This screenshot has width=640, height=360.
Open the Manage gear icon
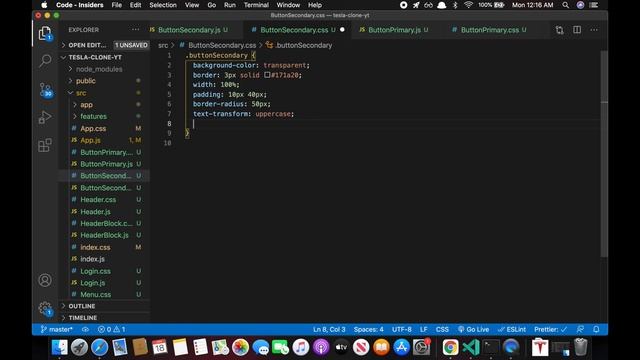pos(45,308)
